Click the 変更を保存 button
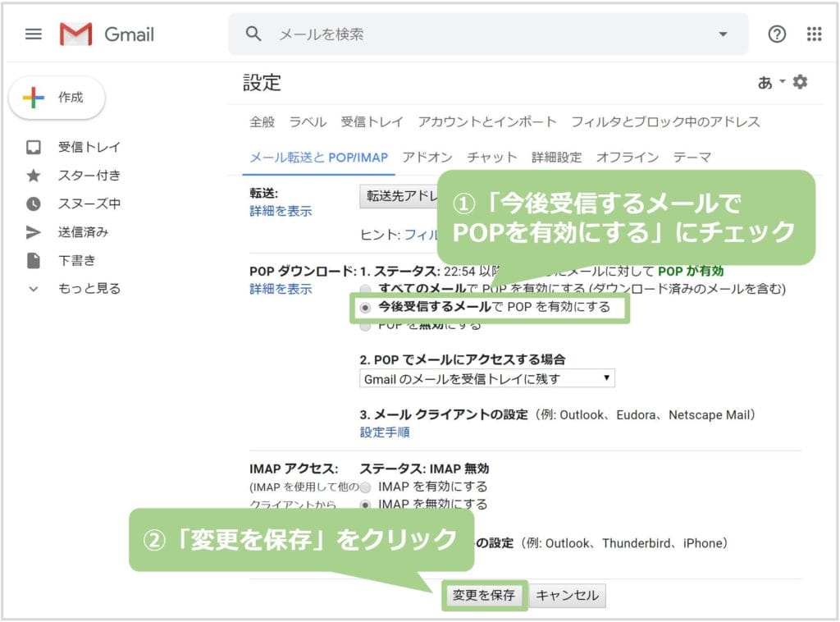840x622 pixels. (x=484, y=595)
